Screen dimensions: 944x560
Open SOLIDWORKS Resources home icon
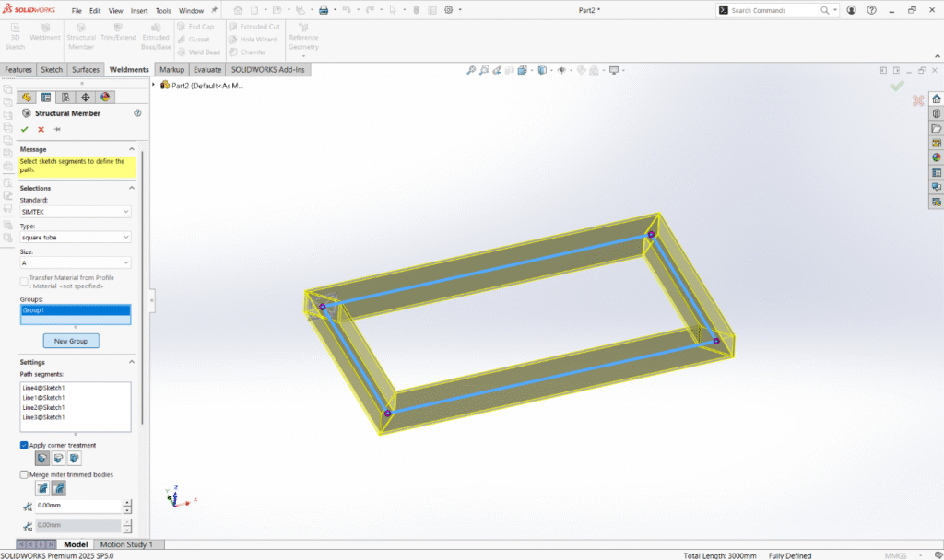tap(937, 99)
